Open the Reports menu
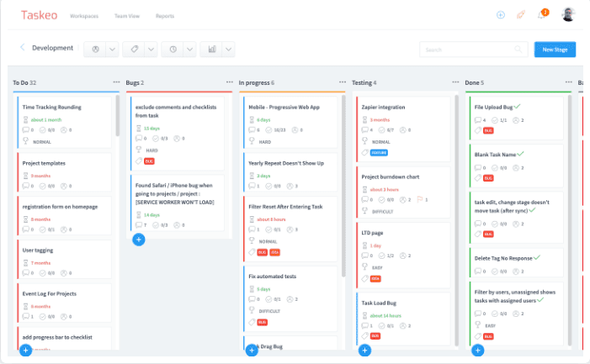This screenshot has width=590, height=364. click(x=165, y=16)
